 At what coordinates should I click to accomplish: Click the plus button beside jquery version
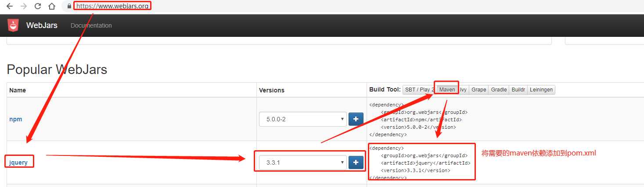[x=356, y=162]
